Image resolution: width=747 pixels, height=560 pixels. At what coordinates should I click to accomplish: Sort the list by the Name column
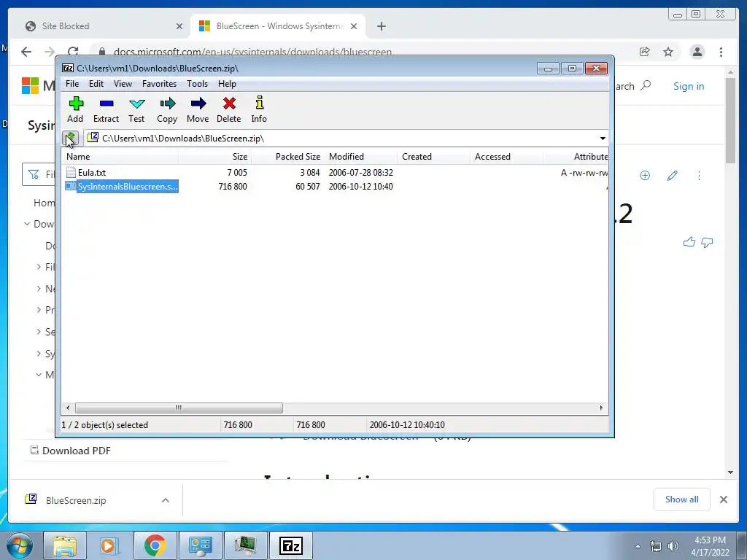[120, 157]
